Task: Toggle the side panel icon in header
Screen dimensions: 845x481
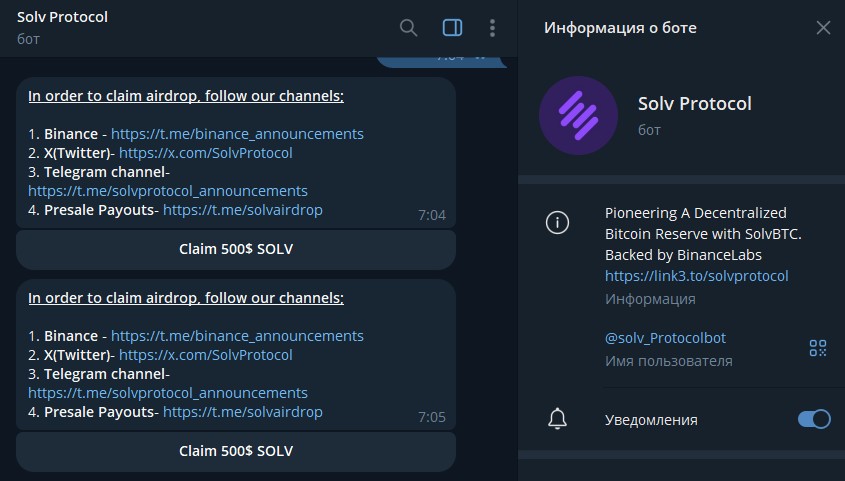Action: [452, 28]
